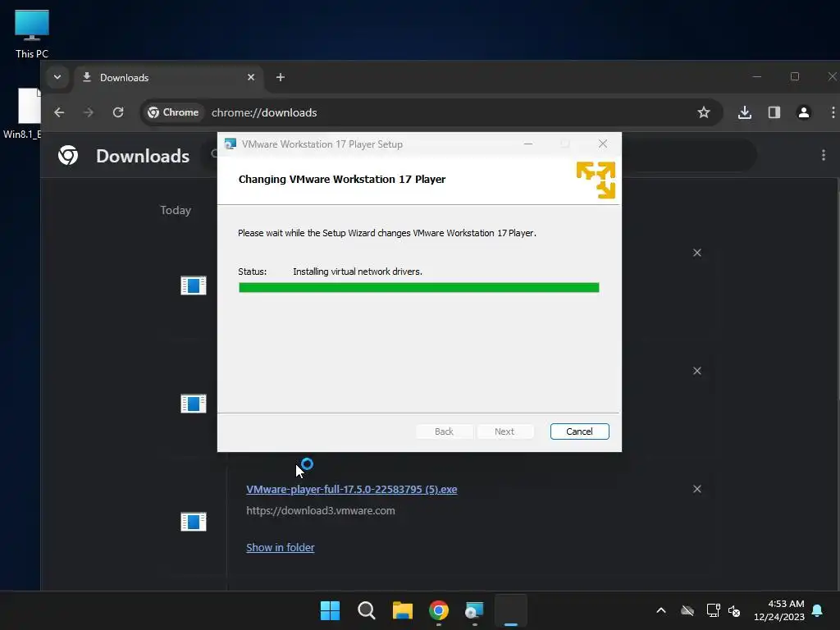Open Chrome three-dot menu in toolbar
The width and height of the screenshot is (840, 630).
[x=833, y=112]
